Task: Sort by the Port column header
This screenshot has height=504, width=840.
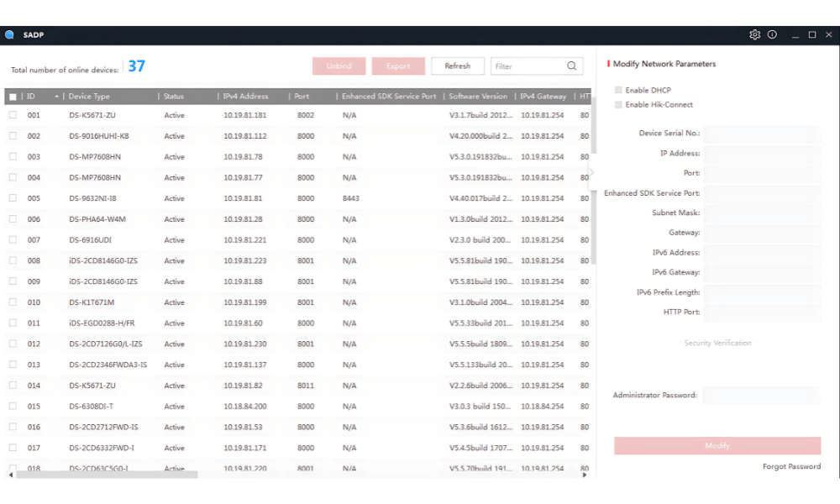Action: [302, 97]
